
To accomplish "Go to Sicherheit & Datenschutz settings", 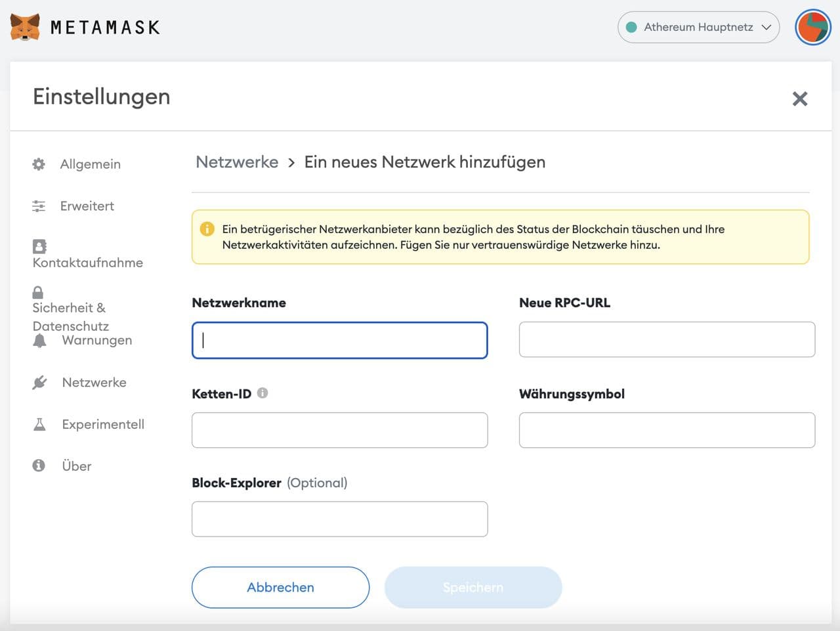I will 70,316.
